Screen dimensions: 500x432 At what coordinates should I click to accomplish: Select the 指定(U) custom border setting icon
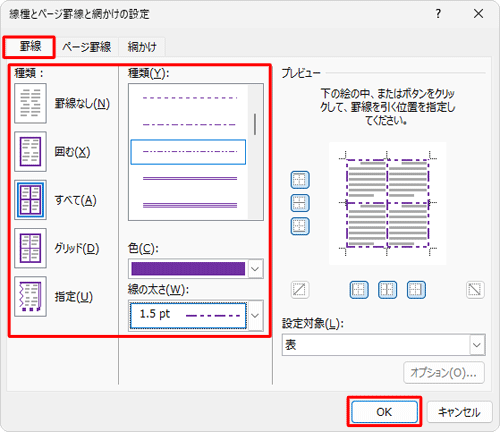click(x=30, y=296)
